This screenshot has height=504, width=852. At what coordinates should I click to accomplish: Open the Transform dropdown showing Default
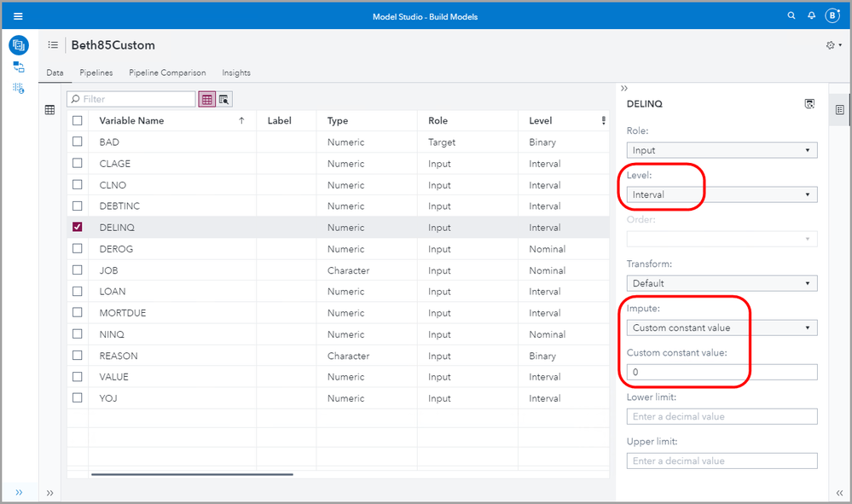(722, 283)
